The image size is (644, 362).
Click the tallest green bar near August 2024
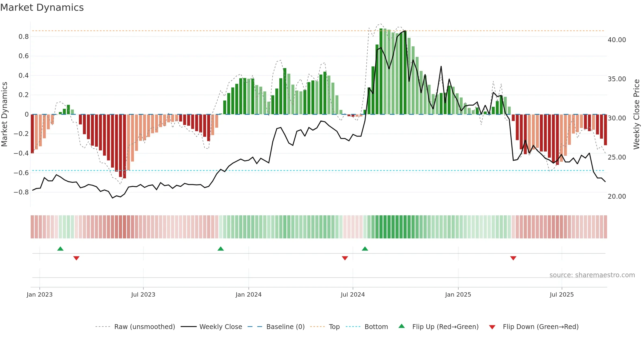pyautogui.click(x=381, y=71)
